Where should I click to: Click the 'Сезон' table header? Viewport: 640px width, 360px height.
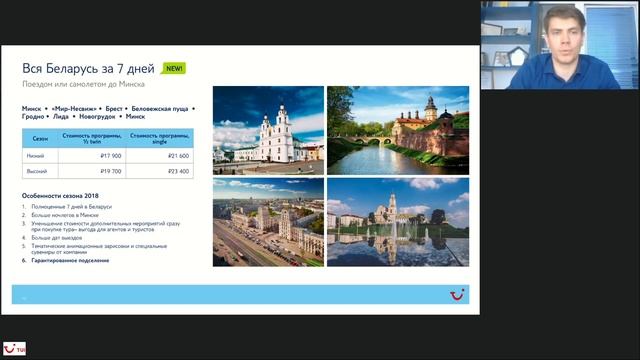(40, 138)
